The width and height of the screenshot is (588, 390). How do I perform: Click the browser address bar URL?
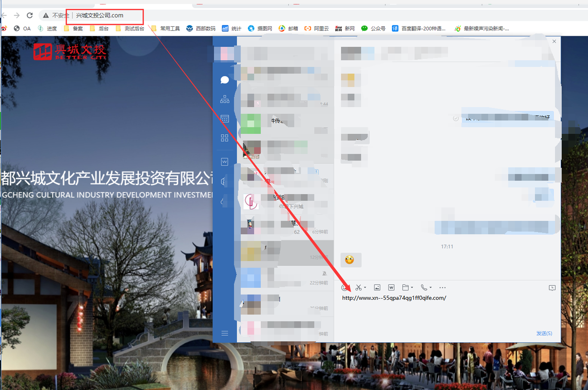click(100, 16)
